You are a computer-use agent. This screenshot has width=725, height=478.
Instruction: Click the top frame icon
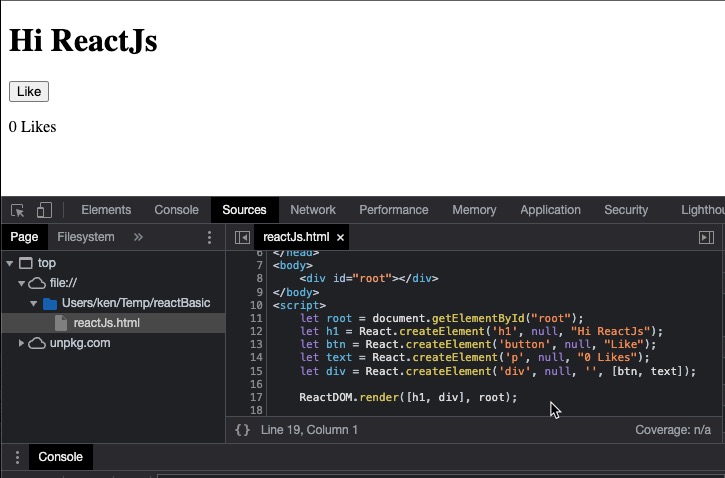pos(26,263)
